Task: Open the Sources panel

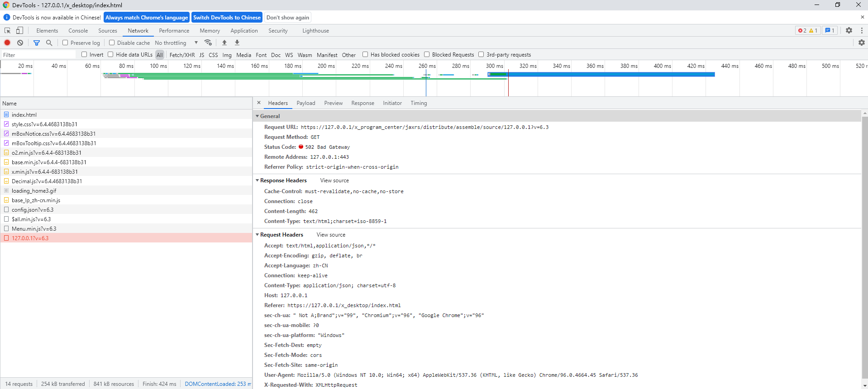Action: 108,31
